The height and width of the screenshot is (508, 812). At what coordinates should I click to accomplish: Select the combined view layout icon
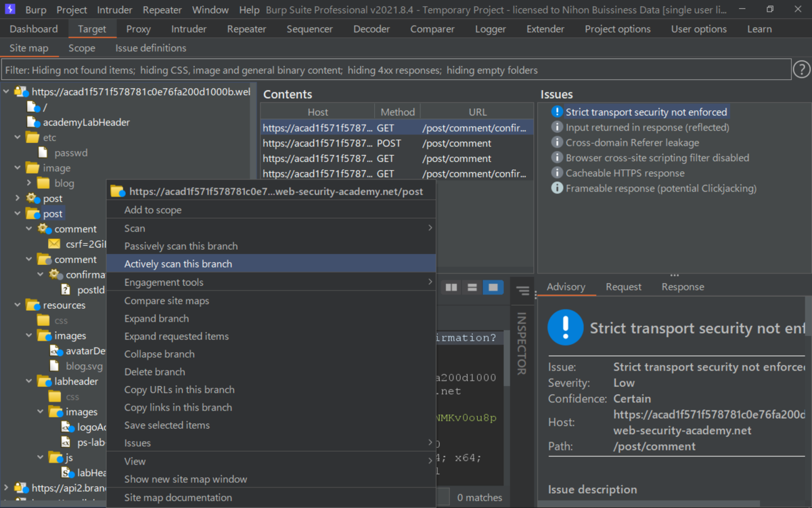(x=493, y=288)
